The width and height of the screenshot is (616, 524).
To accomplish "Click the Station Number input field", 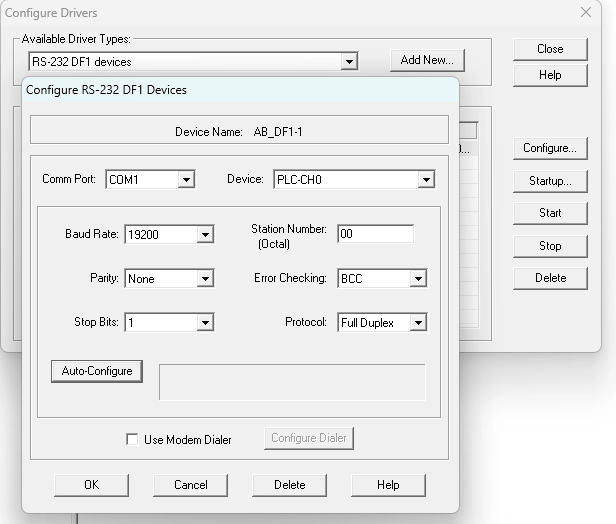I will [376, 234].
